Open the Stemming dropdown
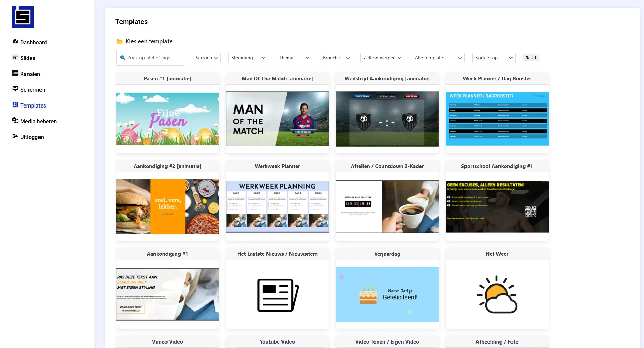The width and height of the screenshot is (644, 348). [x=248, y=58]
